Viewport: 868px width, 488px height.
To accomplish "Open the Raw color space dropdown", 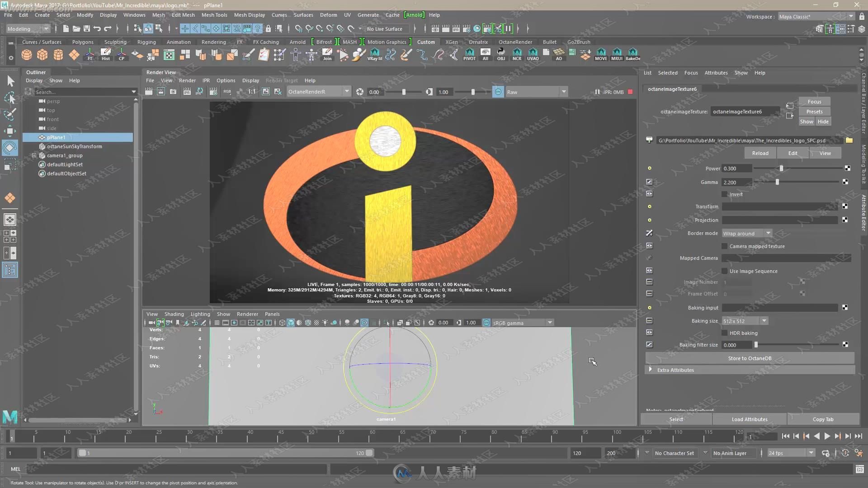I will click(536, 92).
